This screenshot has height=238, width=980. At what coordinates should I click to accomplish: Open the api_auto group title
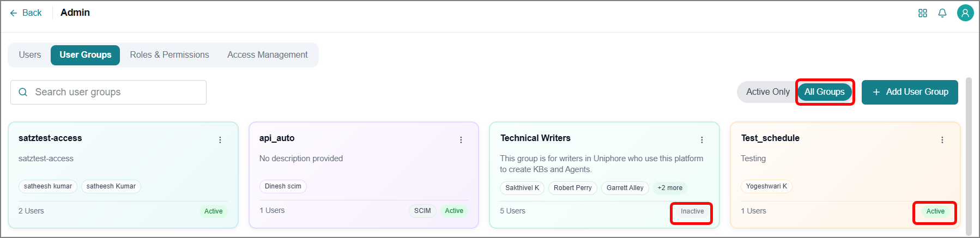click(277, 138)
